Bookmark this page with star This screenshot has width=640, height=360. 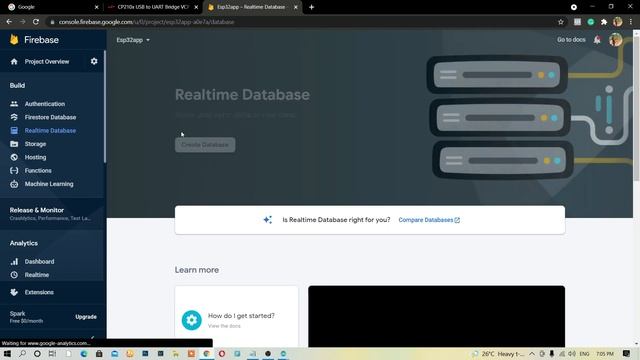561,22
